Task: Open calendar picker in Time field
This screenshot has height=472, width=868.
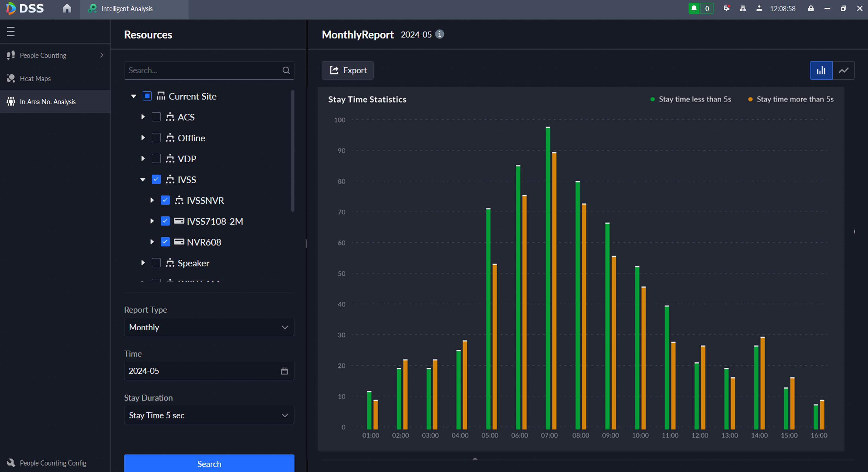Action: (x=284, y=371)
